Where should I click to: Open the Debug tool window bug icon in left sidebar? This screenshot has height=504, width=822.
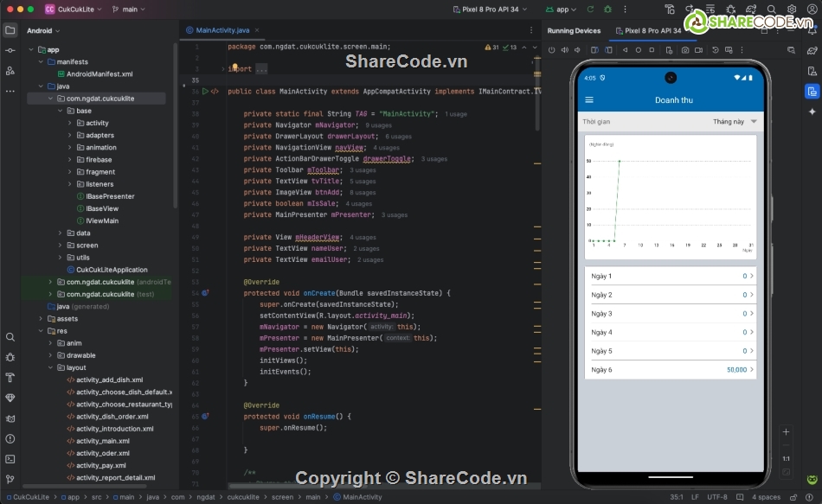click(10, 357)
